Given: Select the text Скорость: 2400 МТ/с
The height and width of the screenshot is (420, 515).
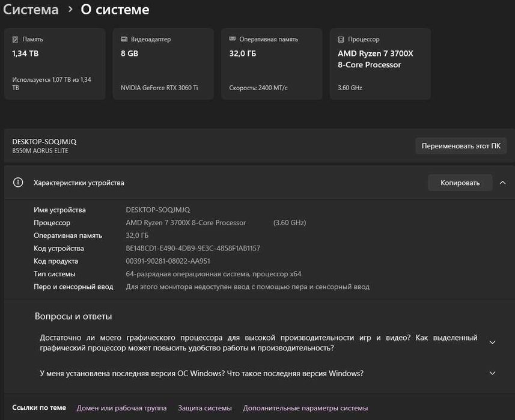Looking at the screenshot, I should click(258, 88).
